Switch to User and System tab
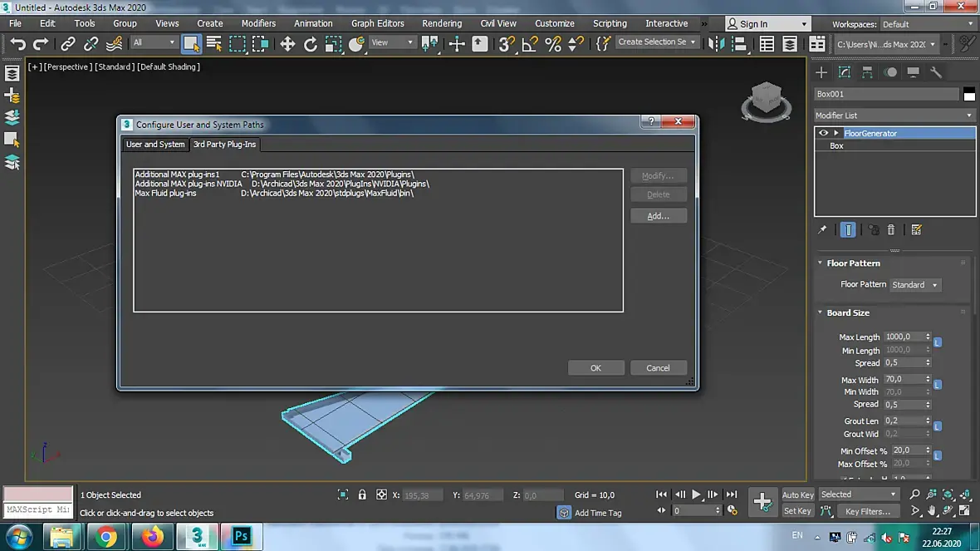 pyautogui.click(x=155, y=145)
